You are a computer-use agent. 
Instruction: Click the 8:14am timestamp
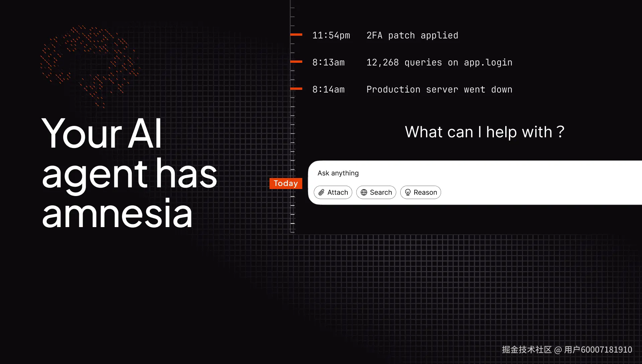tap(328, 89)
